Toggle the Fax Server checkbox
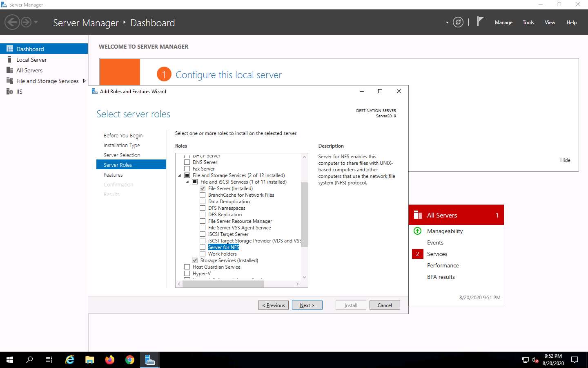Image resolution: width=588 pixels, height=368 pixels. (x=187, y=169)
